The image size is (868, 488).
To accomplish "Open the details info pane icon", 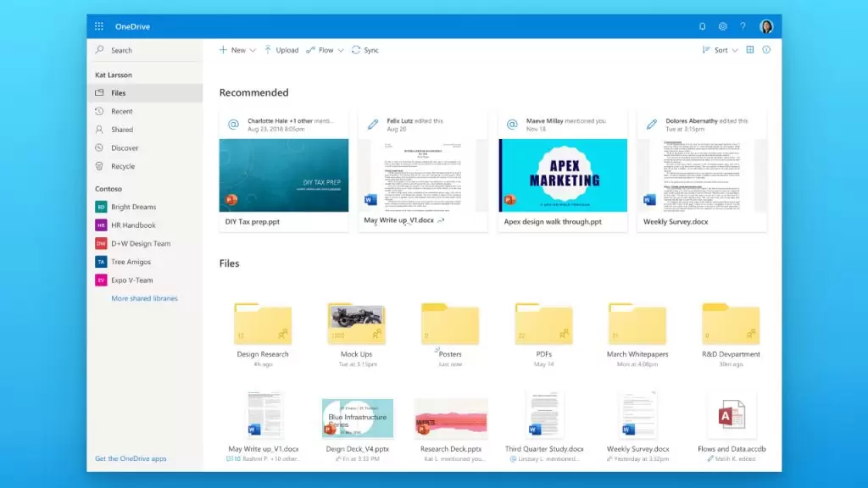I will [766, 50].
